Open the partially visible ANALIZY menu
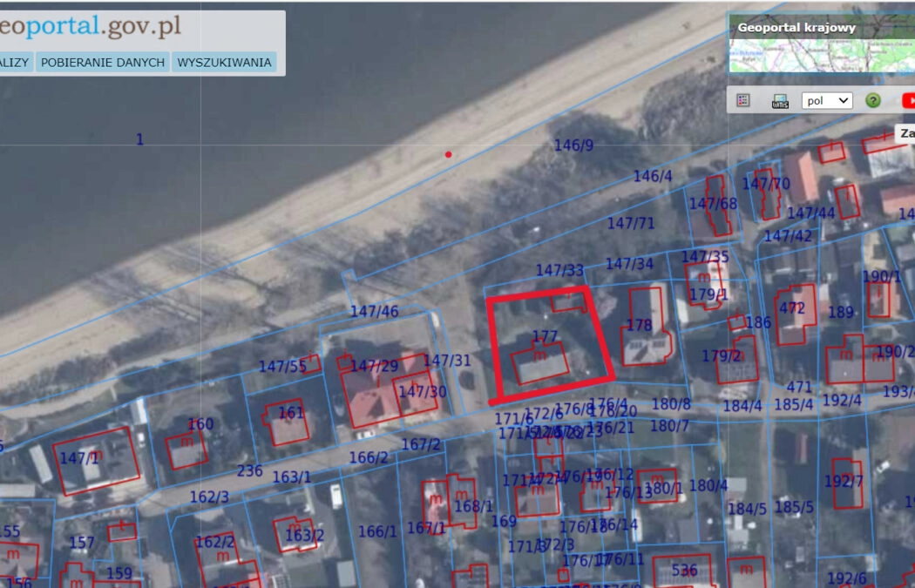Image resolution: width=915 pixels, height=588 pixels. pos(15,63)
